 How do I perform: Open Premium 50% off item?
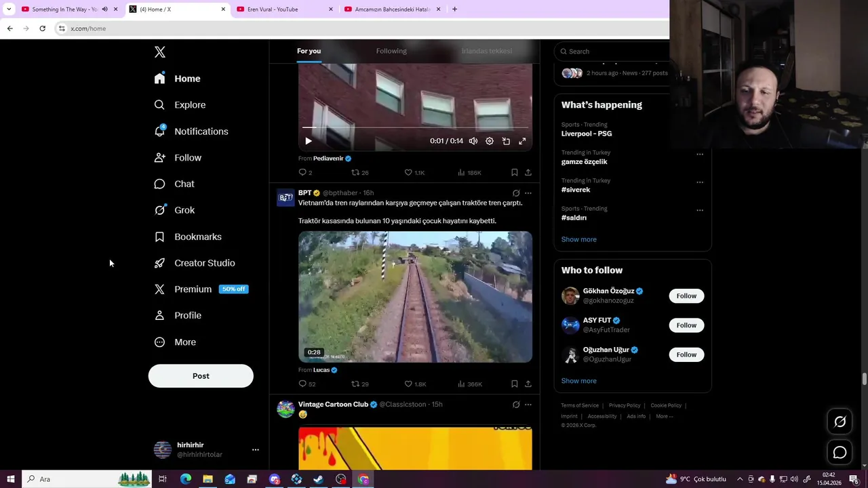pyautogui.click(x=201, y=289)
